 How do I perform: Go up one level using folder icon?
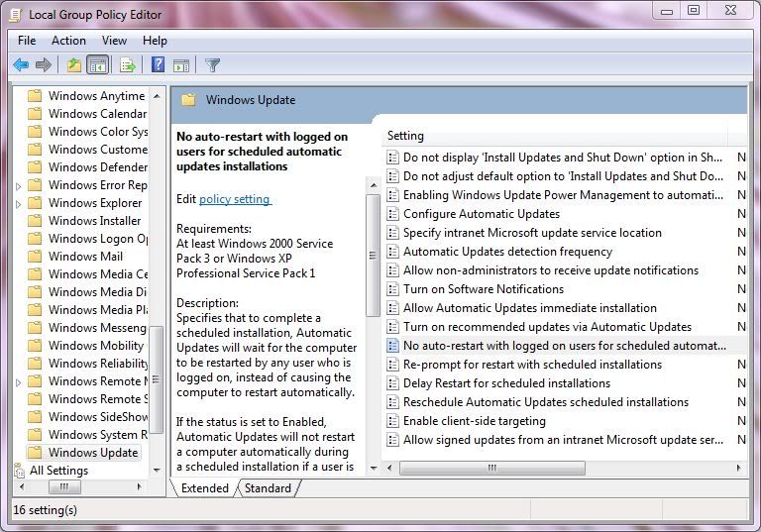coord(73,65)
